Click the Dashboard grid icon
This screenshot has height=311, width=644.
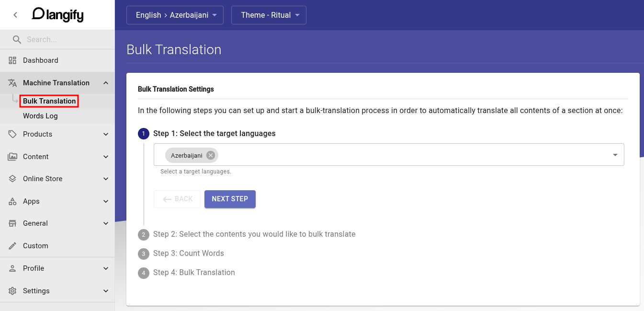pos(13,60)
